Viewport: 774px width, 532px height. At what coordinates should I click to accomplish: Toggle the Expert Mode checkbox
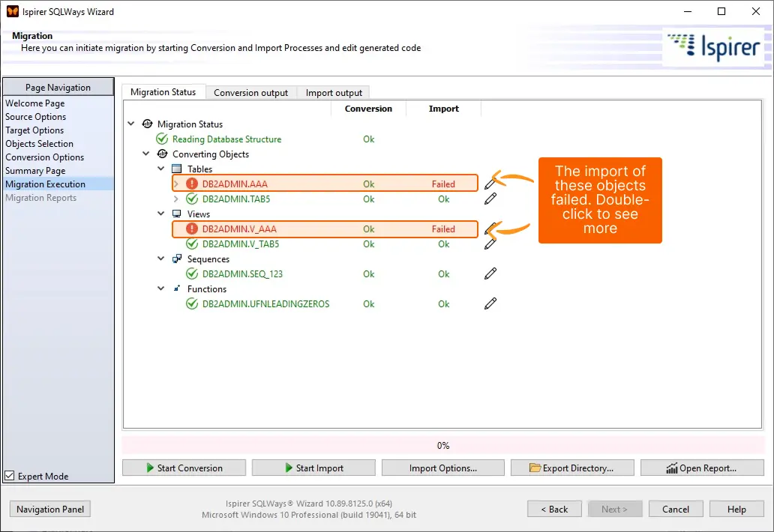coord(10,476)
